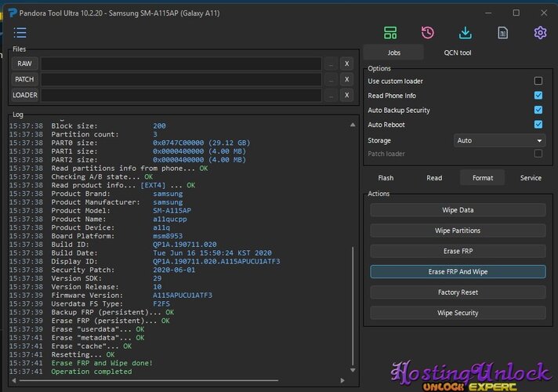This screenshot has width=558, height=392.
Task: Clear the PATCH file with X
Action: (x=346, y=79)
